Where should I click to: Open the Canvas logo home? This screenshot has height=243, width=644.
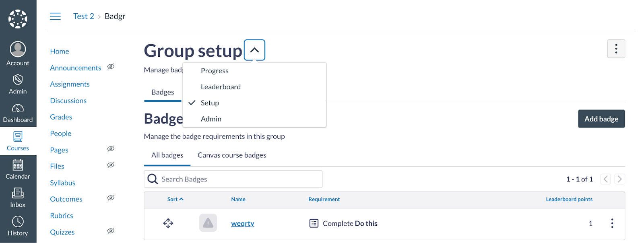(18, 19)
